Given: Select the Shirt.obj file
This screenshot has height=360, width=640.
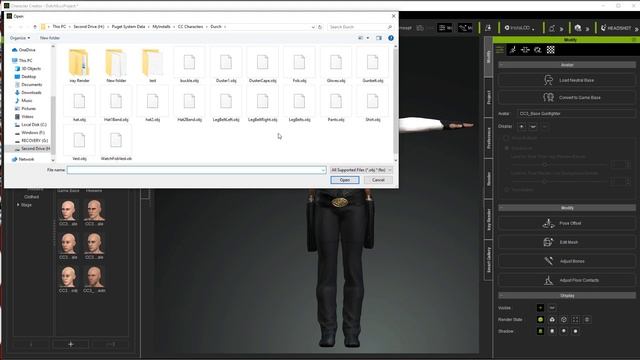Looking at the screenshot, I should [x=373, y=105].
